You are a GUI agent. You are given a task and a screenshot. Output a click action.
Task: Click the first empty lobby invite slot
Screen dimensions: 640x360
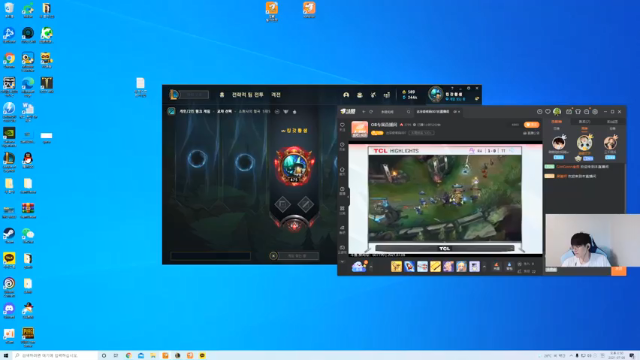tap(197, 158)
